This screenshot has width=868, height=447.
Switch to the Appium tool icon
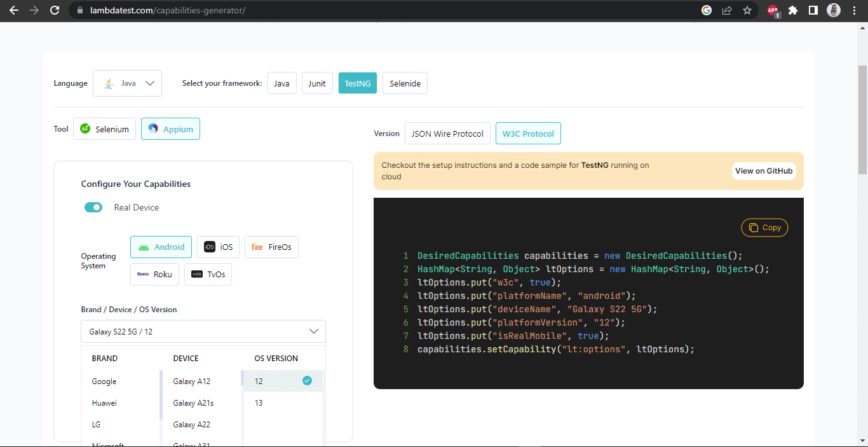[153, 128]
